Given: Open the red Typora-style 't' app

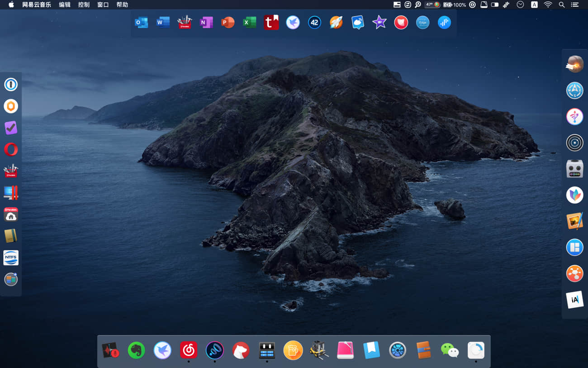Looking at the screenshot, I should [271, 22].
